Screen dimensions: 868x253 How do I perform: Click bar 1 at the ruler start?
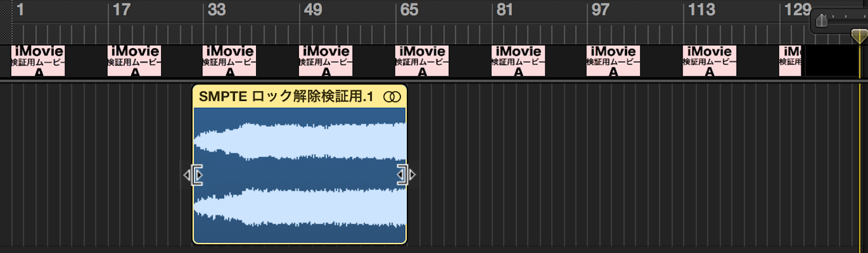click(x=20, y=10)
